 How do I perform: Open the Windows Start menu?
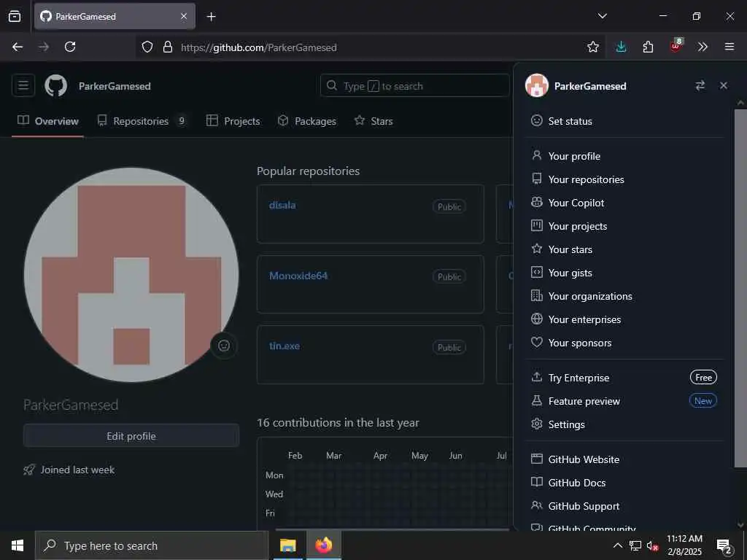tap(18, 545)
